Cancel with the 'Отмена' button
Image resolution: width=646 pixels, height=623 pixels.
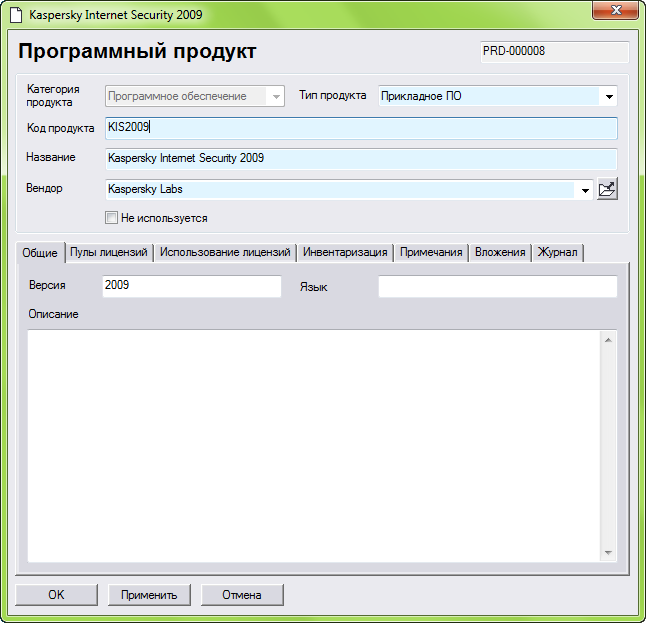point(242,595)
